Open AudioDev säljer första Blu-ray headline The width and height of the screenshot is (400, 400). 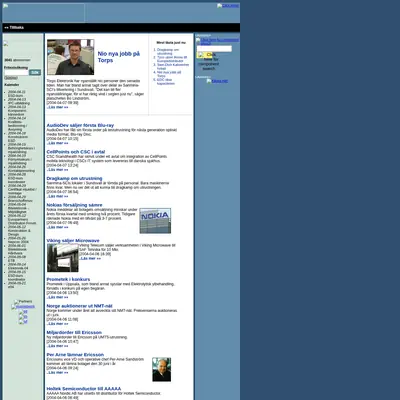pyautogui.click(x=80, y=125)
